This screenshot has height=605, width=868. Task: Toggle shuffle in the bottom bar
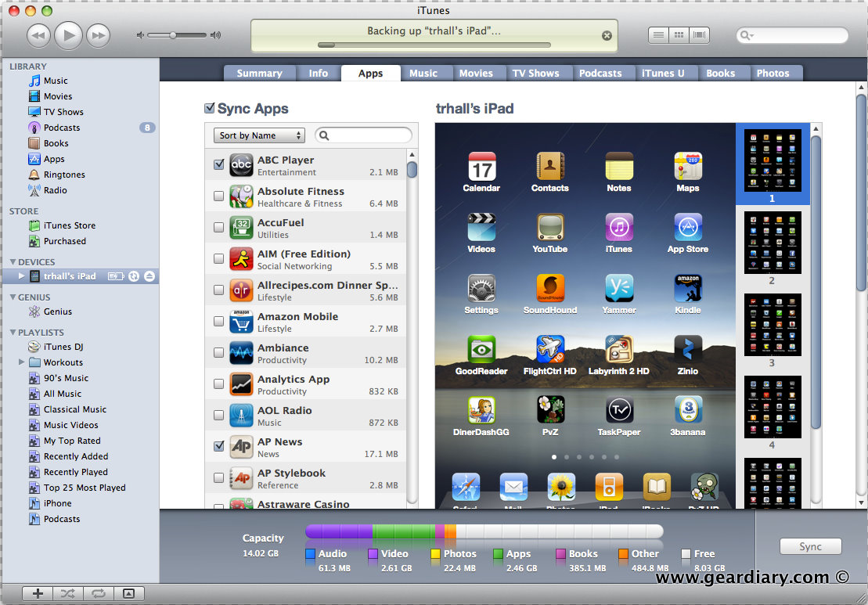pyautogui.click(x=68, y=593)
